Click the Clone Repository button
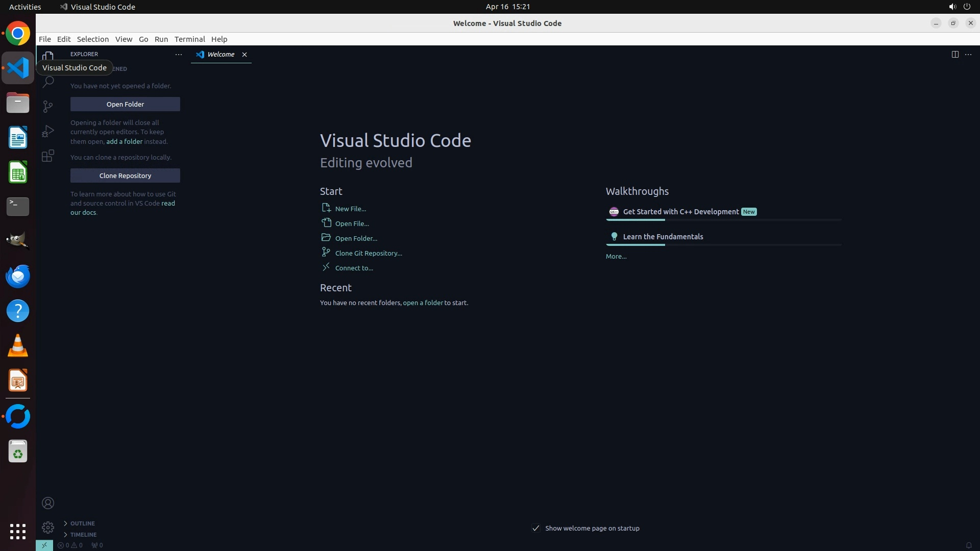Image resolution: width=980 pixels, height=551 pixels. coord(125,176)
